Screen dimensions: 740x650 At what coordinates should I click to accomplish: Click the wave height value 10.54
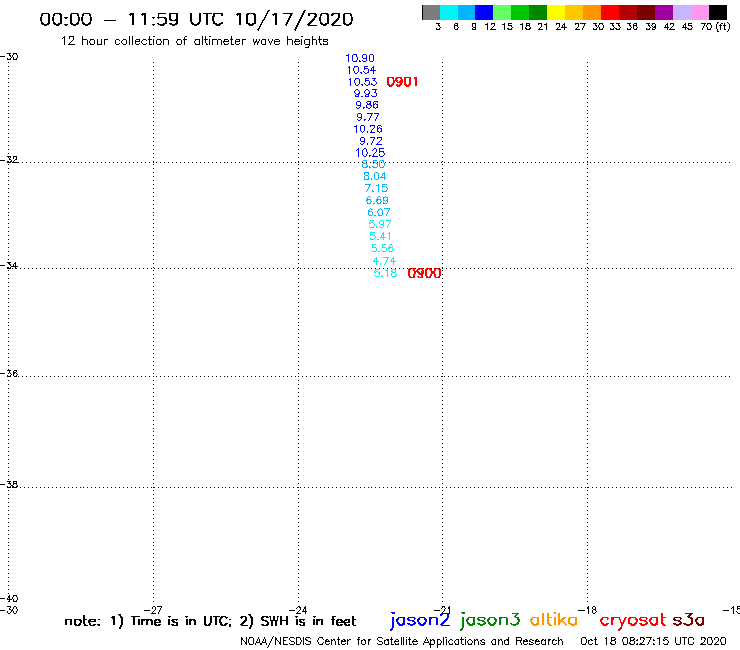[x=361, y=70]
